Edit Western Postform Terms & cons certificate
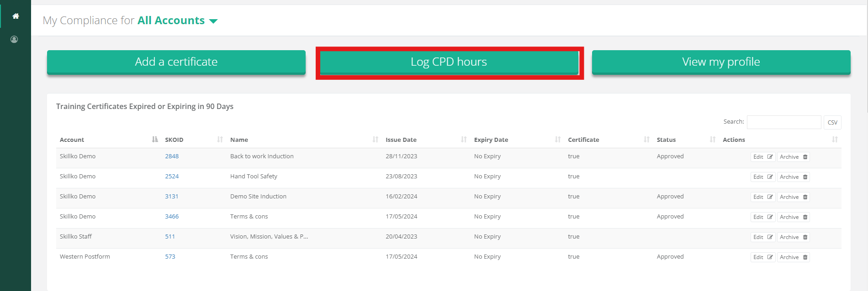 tap(763, 257)
